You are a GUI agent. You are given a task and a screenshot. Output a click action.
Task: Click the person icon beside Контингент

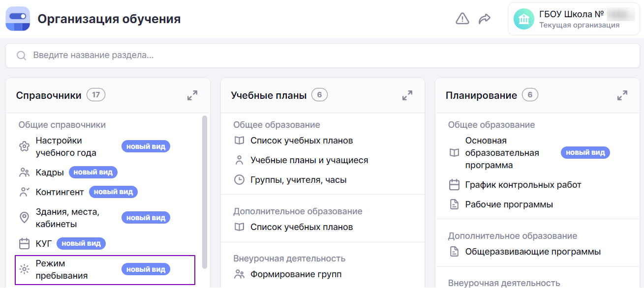[x=24, y=192]
